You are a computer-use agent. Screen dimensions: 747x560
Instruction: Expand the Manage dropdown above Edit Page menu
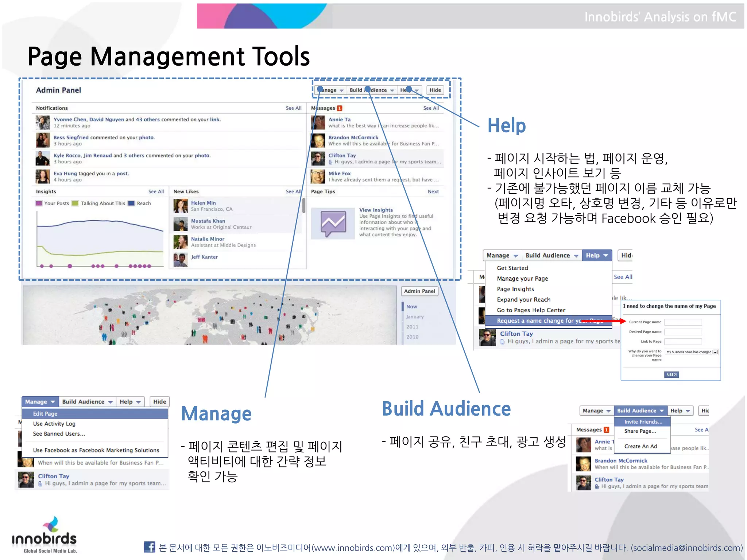(40, 401)
